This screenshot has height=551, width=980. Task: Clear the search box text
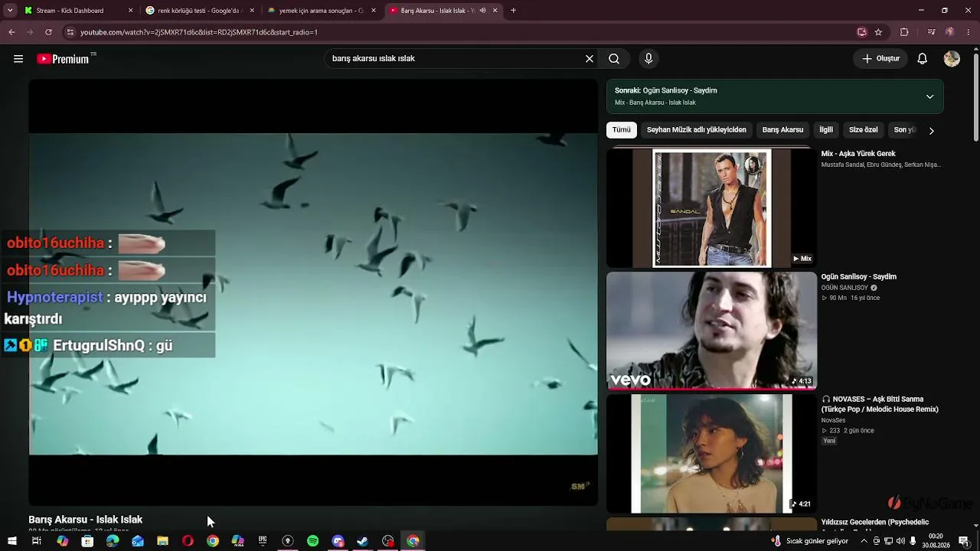click(590, 59)
